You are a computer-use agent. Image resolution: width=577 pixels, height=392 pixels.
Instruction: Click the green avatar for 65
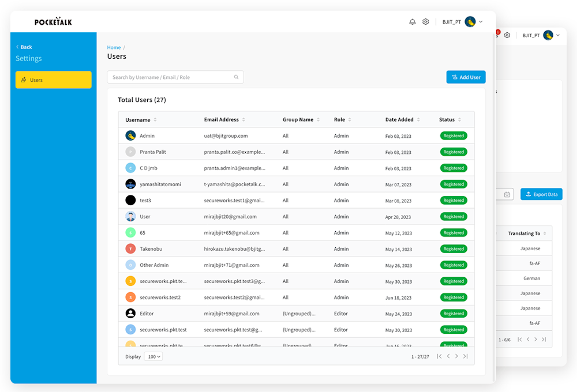coord(130,233)
